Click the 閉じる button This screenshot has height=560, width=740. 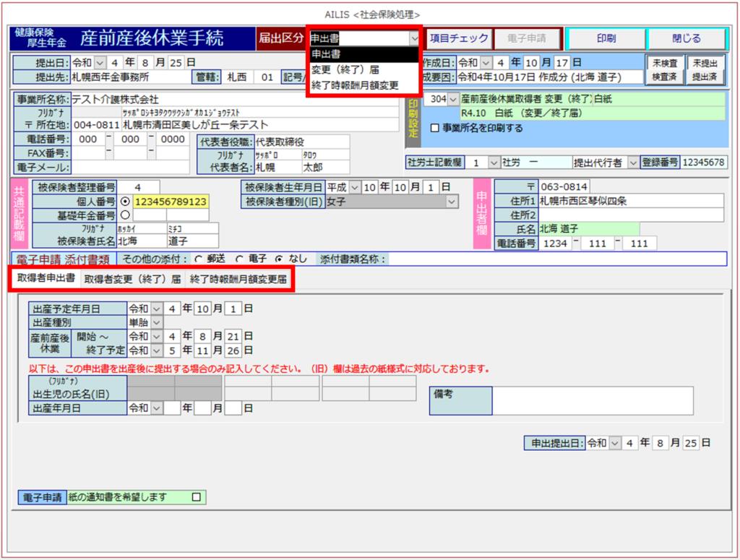(686, 38)
